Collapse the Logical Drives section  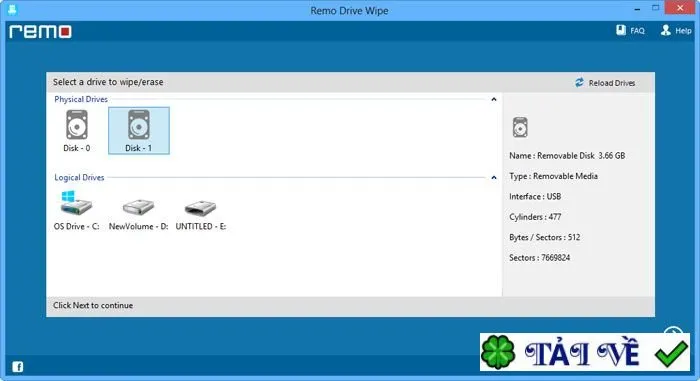[x=494, y=178]
